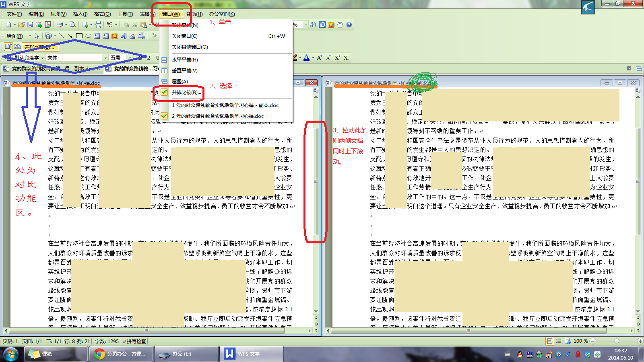
Task: Uncheck the 并排比较(B) menu option
Action: tap(186, 93)
